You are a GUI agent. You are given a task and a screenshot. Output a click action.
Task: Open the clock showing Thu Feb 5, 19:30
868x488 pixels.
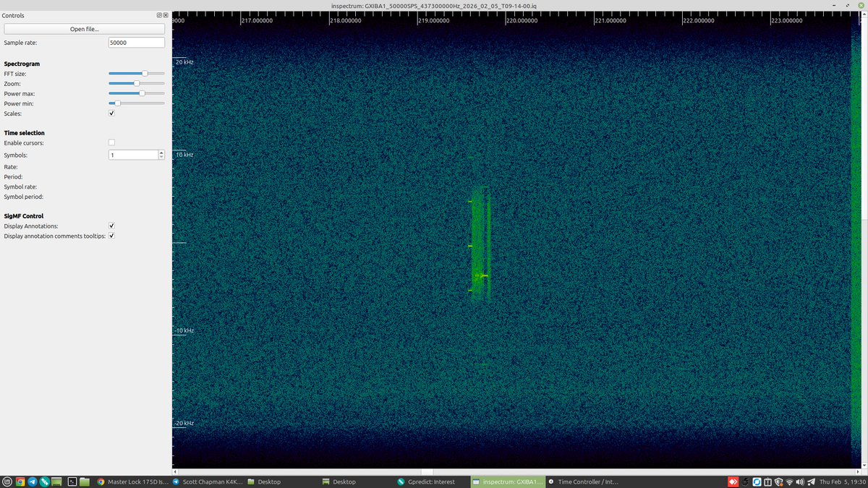pos(842,481)
